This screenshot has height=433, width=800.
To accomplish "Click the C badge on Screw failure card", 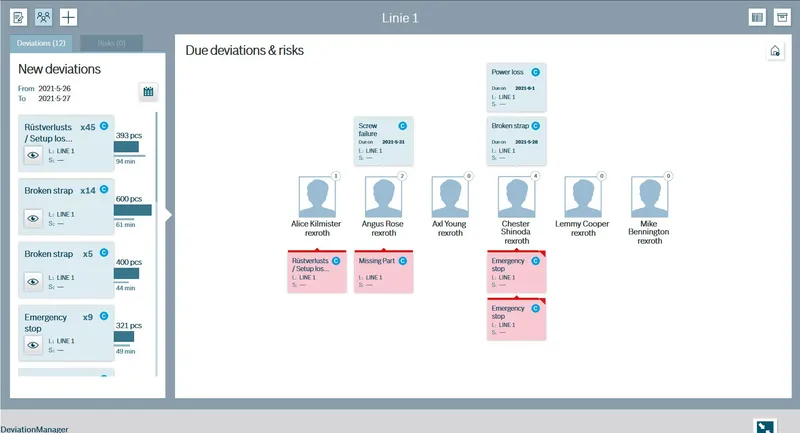I will (403, 125).
